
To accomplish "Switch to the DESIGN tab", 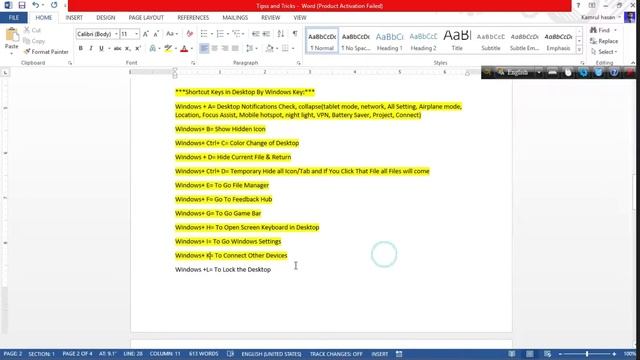I will click(106, 18).
